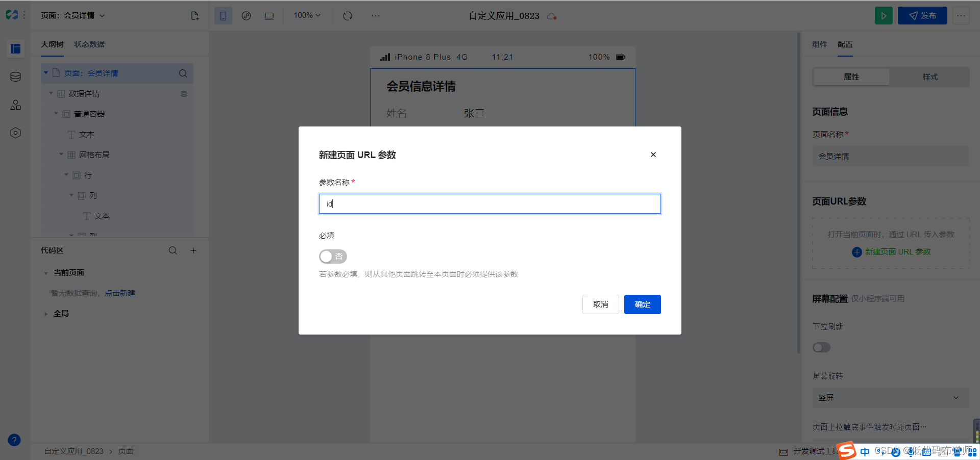Expand the 全局 section
Viewport: 980px width, 460px height.
(46, 314)
